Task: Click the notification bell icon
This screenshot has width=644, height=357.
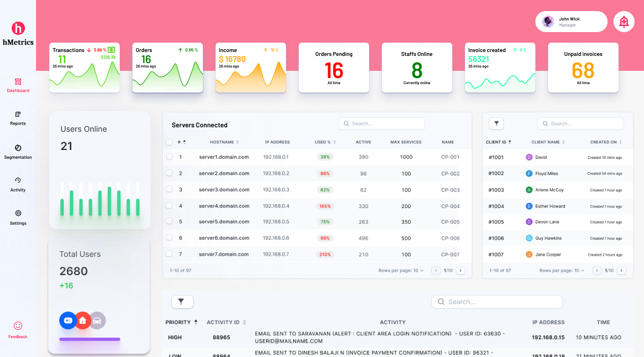Action: [624, 22]
